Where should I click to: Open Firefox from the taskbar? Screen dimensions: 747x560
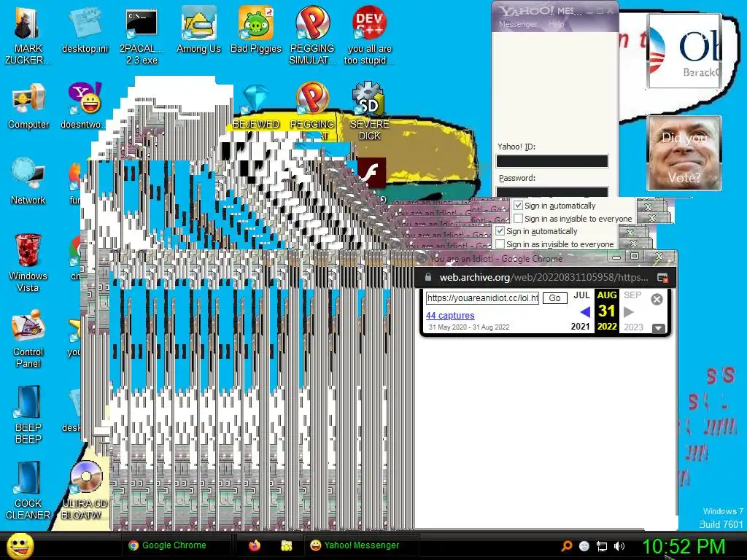tap(255, 545)
